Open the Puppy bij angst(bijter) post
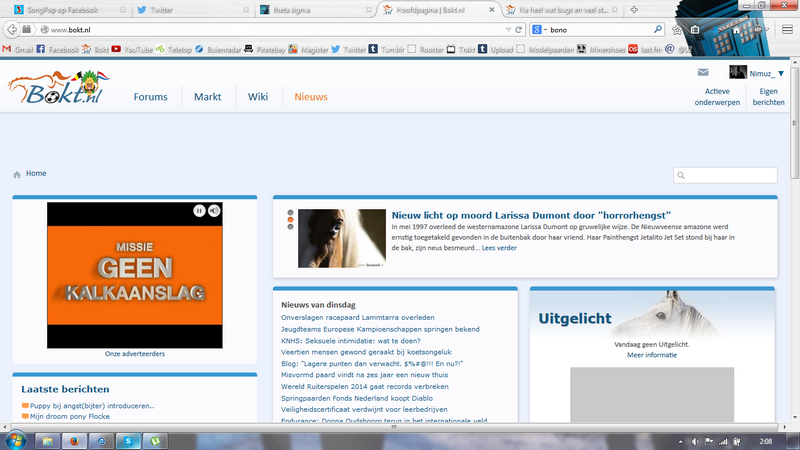 92,406
